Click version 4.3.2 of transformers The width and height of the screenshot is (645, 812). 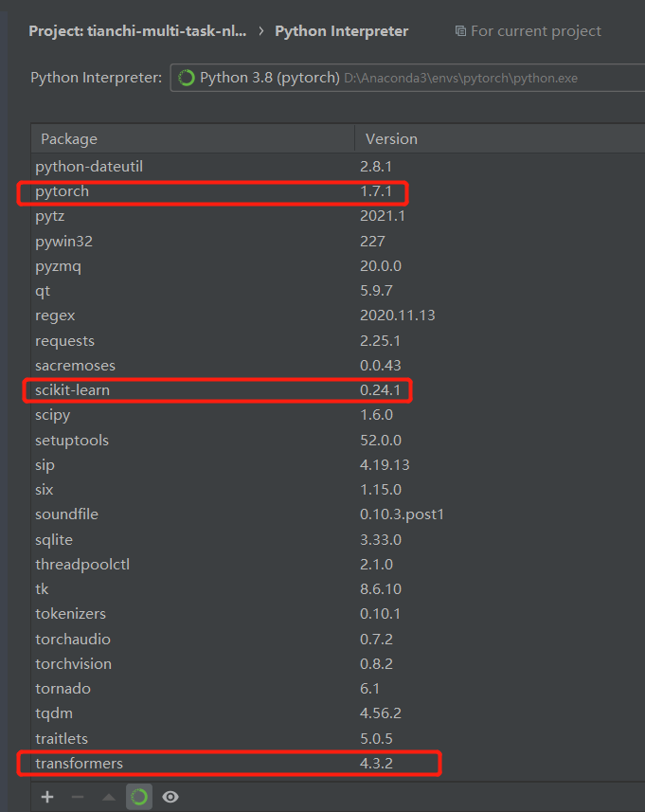click(x=376, y=764)
